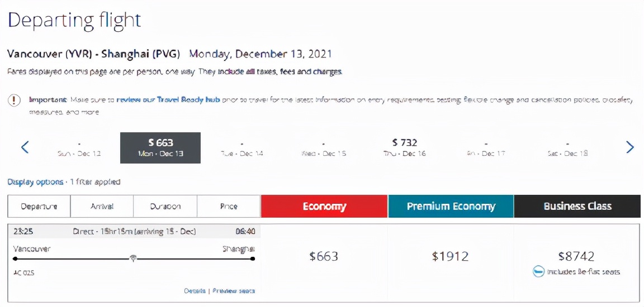The image size is (644, 307).
Task: Go to next week of dates
Action: click(630, 147)
